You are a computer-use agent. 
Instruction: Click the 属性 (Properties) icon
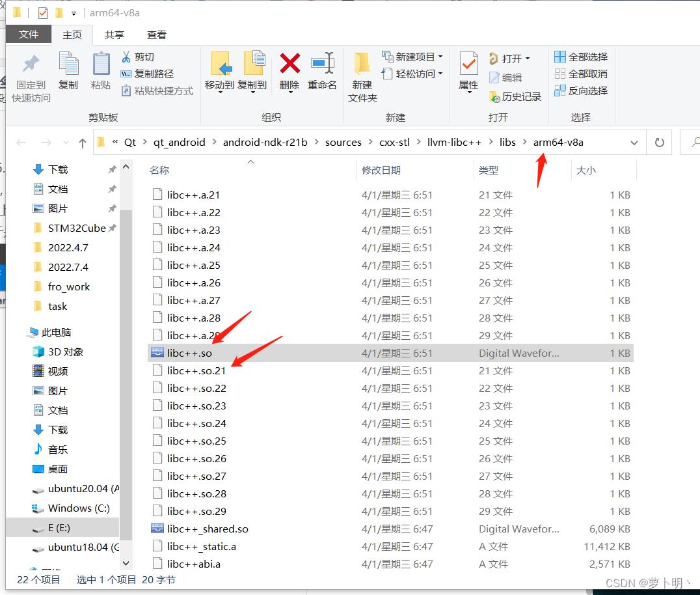[470, 72]
